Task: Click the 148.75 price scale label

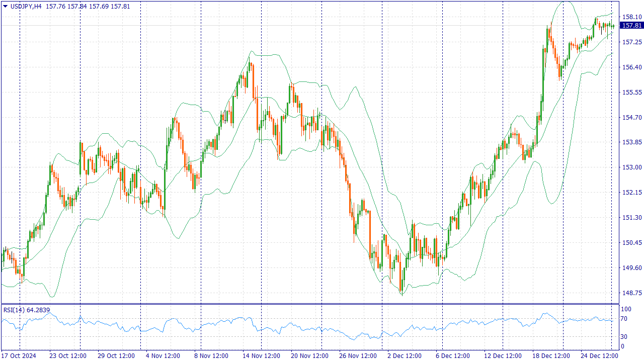Action: tap(631, 293)
